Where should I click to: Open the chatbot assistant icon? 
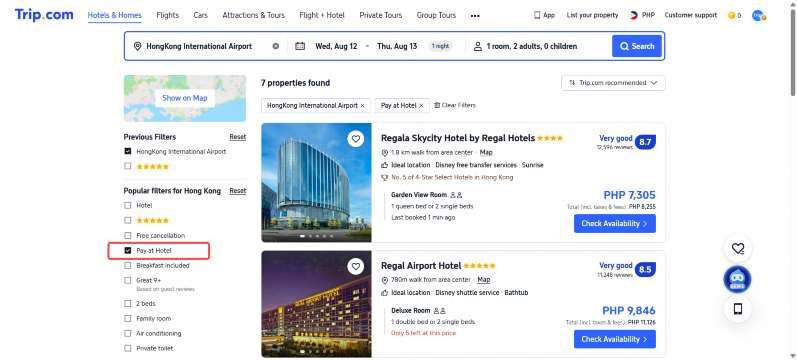738,279
